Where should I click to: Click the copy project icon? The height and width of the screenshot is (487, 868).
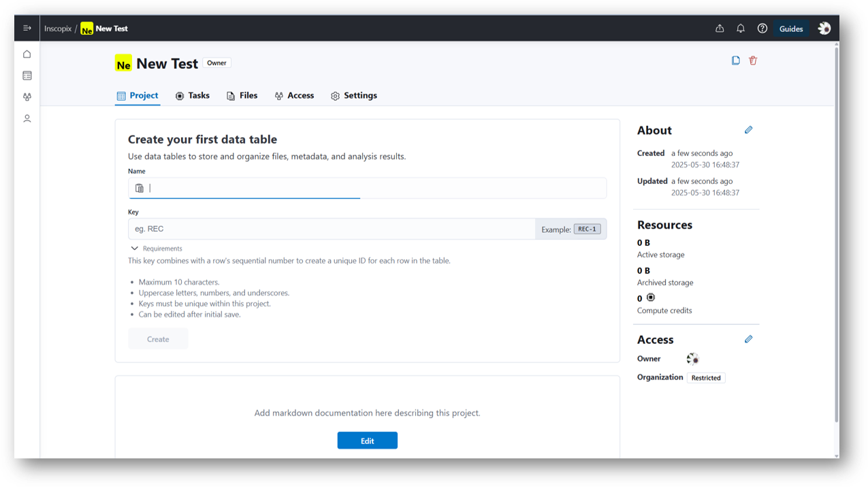coord(736,61)
